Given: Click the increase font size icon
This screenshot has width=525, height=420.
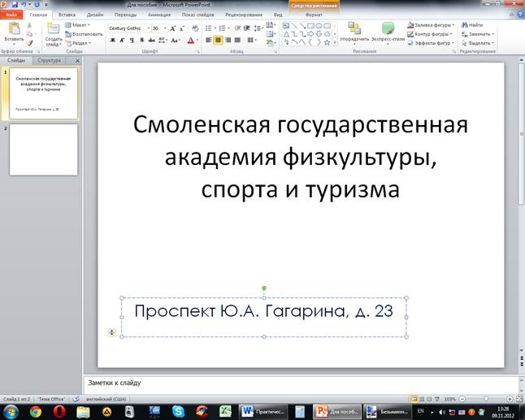Looking at the screenshot, I should (x=172, y=28).
